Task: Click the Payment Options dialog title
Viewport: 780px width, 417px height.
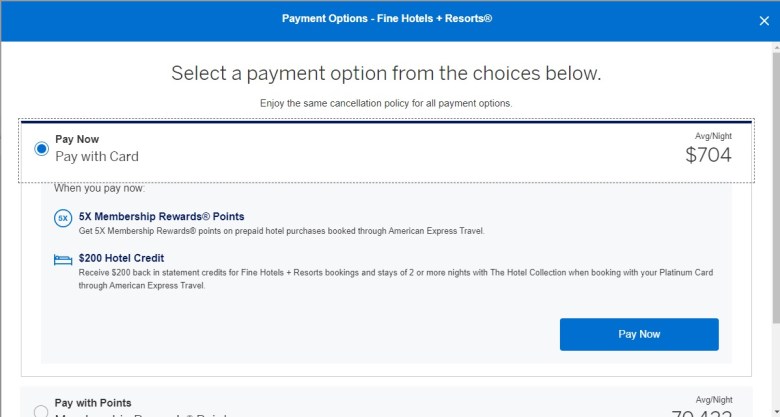Action: click(387, 19)
